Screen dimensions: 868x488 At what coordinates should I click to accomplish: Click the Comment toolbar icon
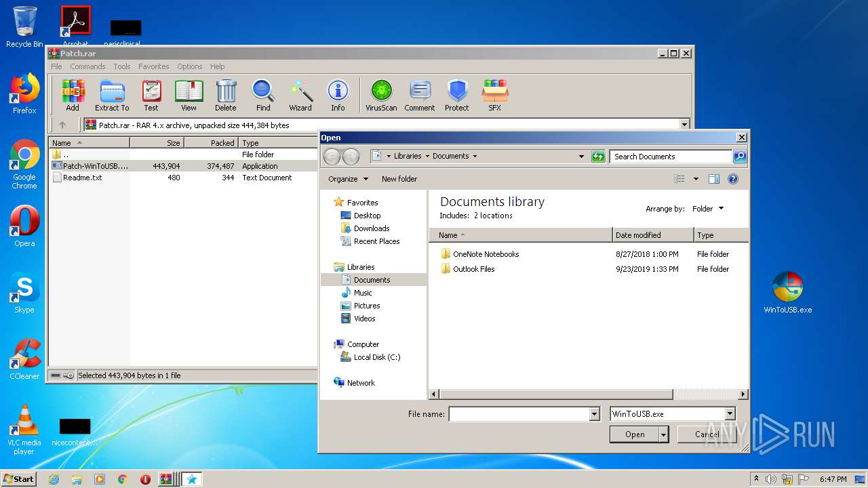pos(420,96)
